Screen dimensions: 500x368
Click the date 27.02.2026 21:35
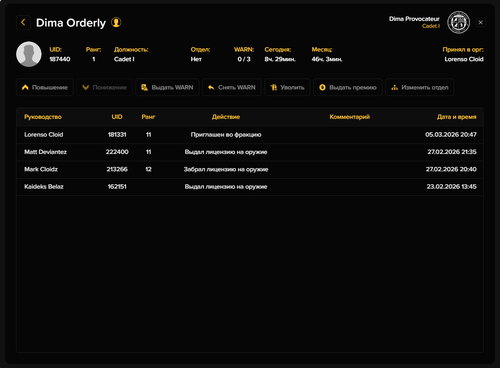(x=452, y=152)
